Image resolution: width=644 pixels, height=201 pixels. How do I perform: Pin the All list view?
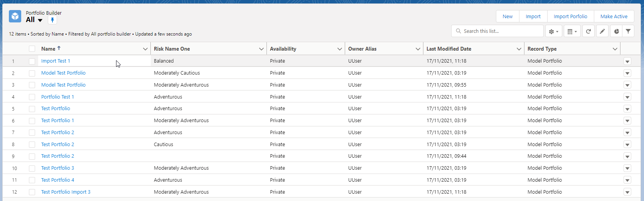coord(52,20)
